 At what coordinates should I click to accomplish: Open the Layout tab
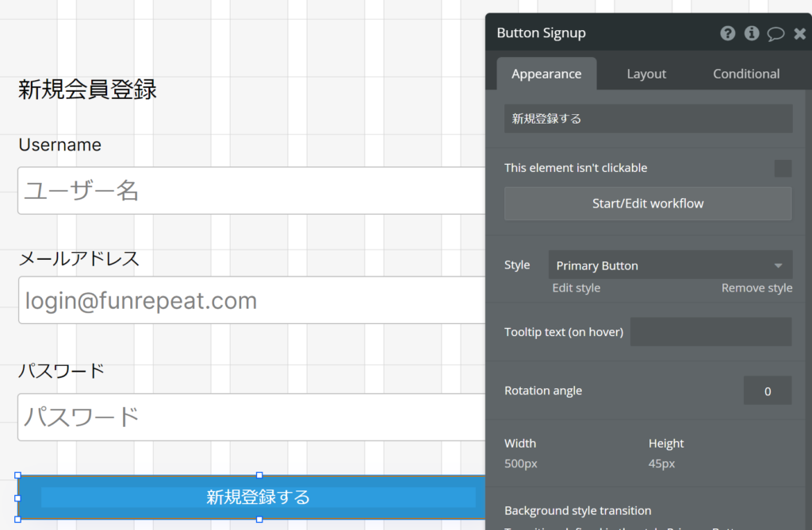646,74
